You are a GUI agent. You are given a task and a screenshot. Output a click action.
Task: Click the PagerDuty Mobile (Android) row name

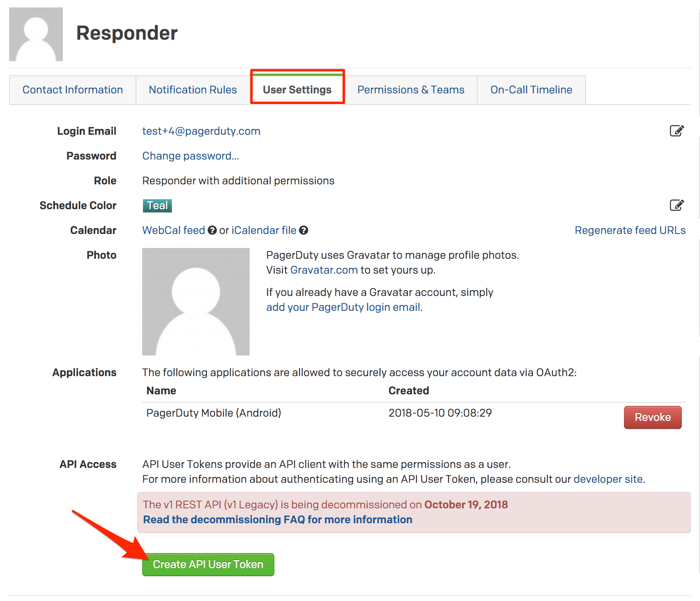coord(214,413)
